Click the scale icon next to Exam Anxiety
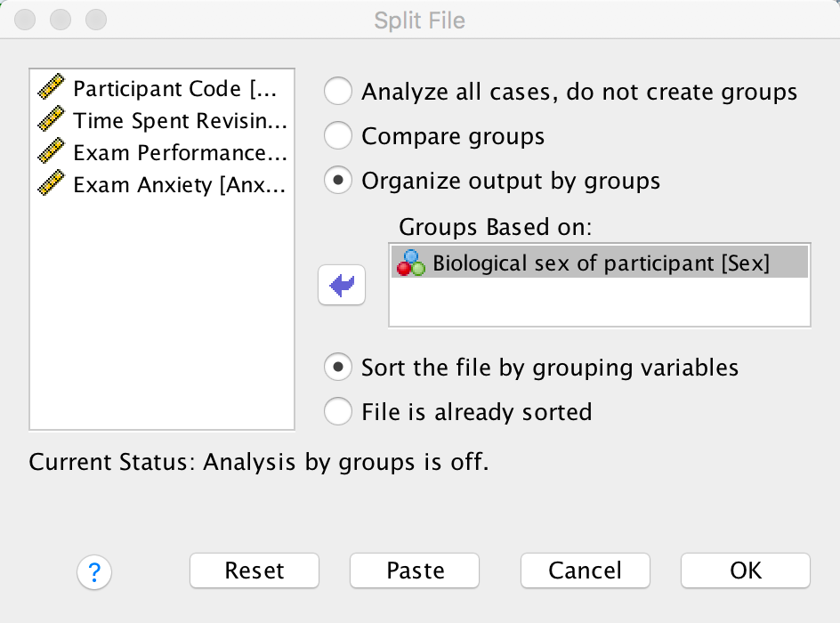 [x=52, y=184]
